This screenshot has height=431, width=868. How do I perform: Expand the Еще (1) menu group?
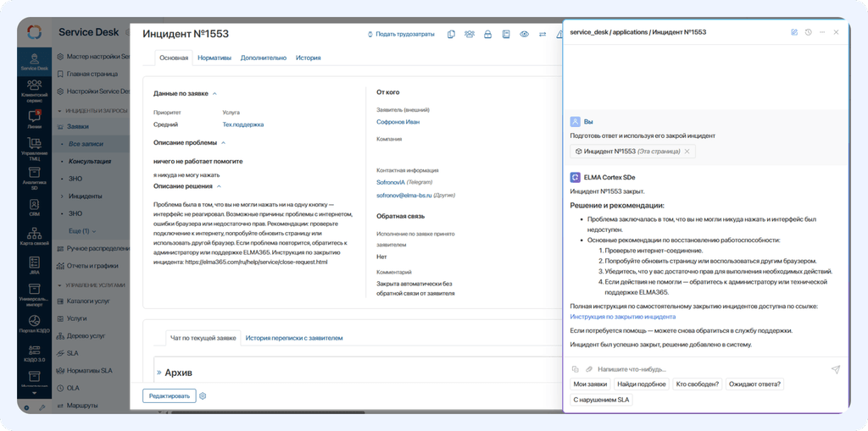pos(82,230)
